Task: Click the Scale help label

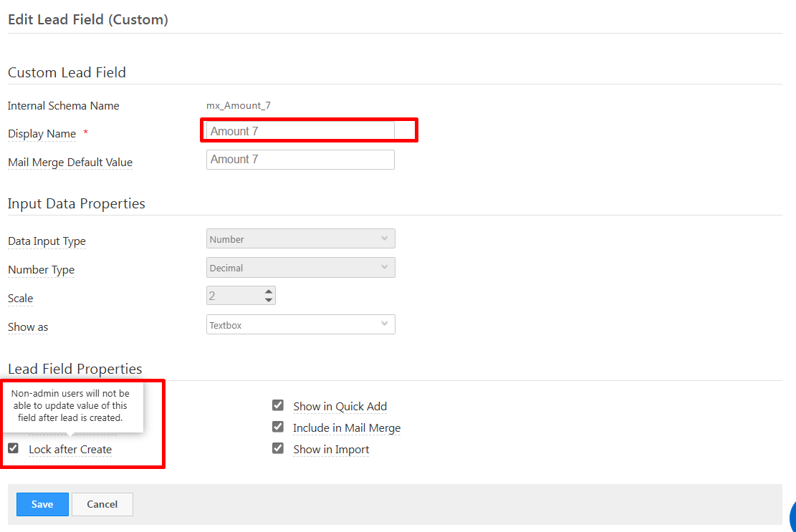Action: pyautogui.click(x=20, y=299)
